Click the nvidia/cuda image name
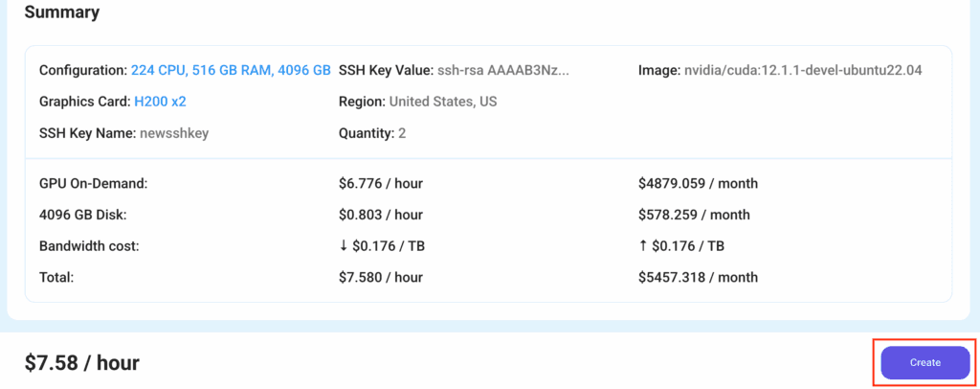Image resolution: width=980 pixels, height=389 pixels. (x=803, y=70)
